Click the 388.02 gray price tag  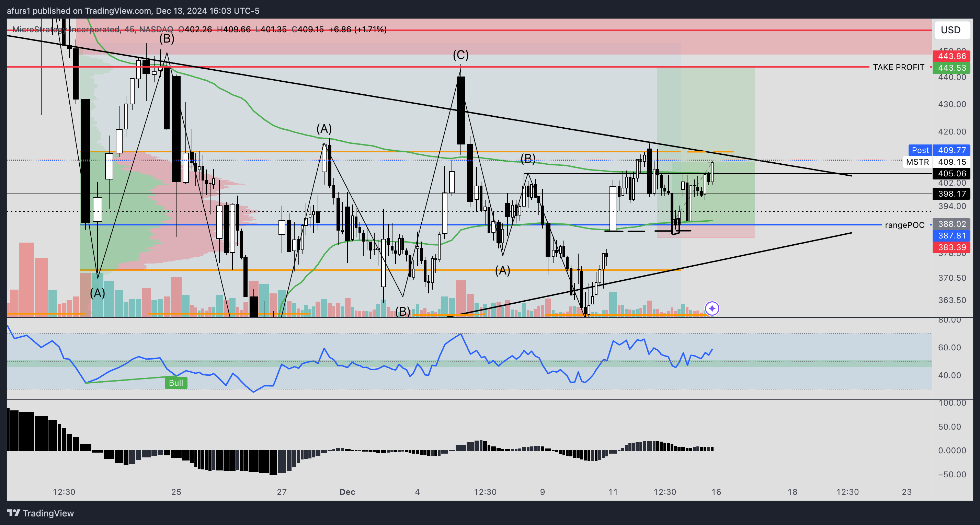coord(951,224)
